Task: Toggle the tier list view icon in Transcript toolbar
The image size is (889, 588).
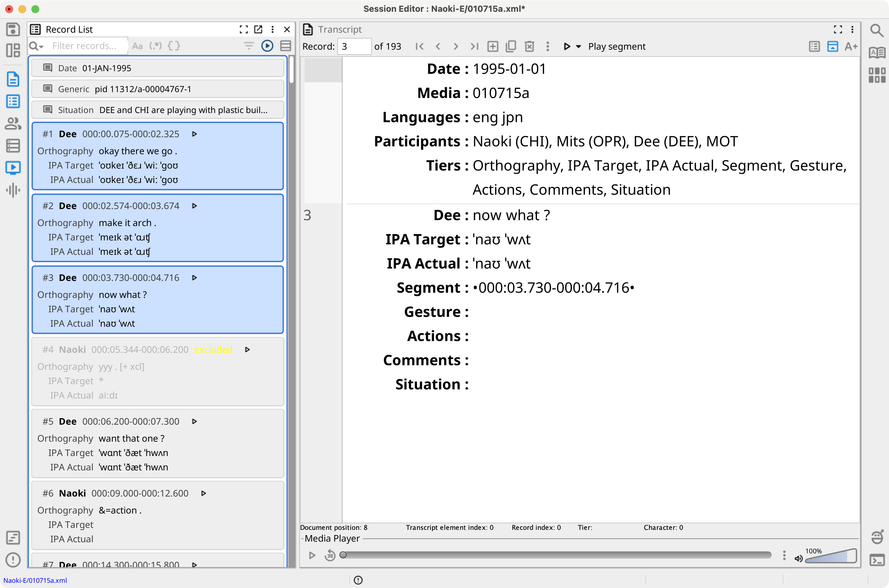Action: 814,46
